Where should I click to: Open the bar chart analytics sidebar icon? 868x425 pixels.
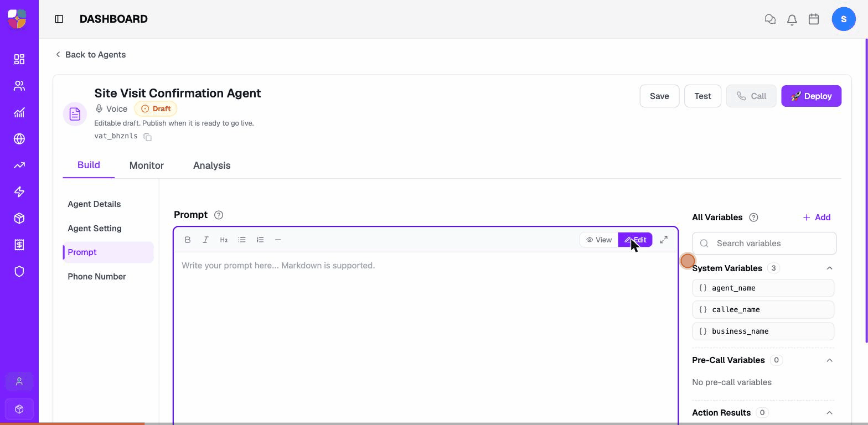point(19,112)
